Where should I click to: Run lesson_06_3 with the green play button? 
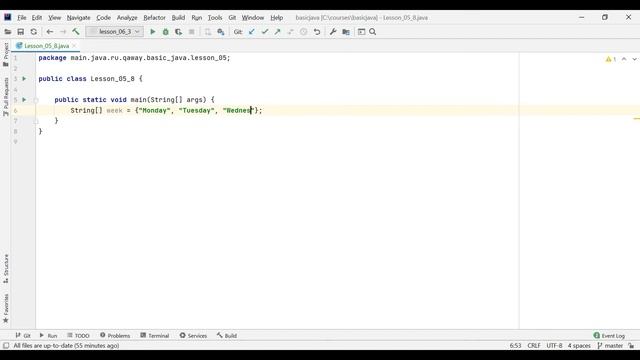pos(153,32)
